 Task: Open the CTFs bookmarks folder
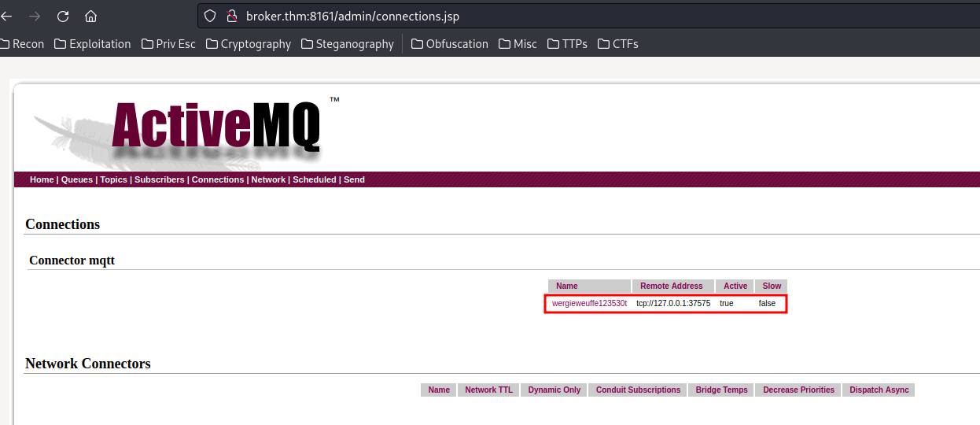pos(618,44)
